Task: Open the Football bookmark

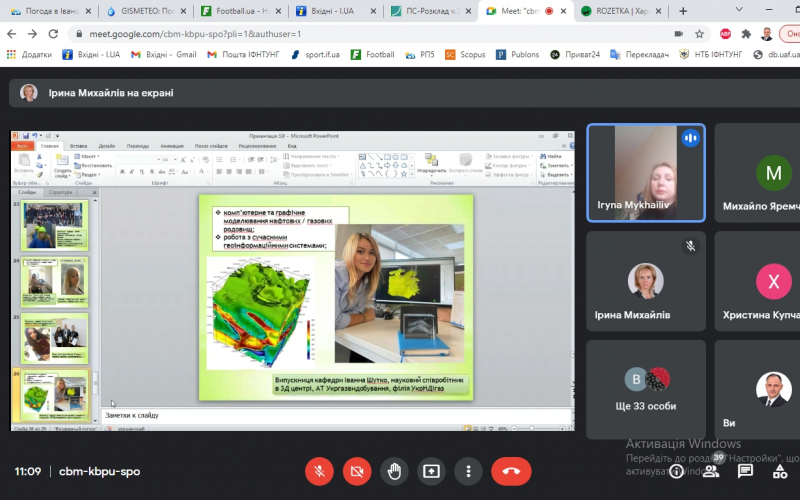Action: click(372, 54)
